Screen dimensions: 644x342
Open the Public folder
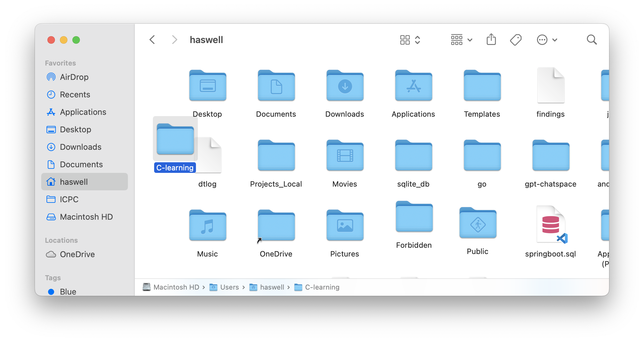click(x=477, y=223)
